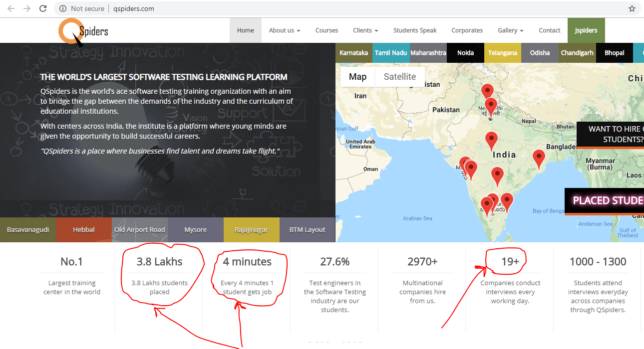Expand the Clients dropdown

click(365, 30)
